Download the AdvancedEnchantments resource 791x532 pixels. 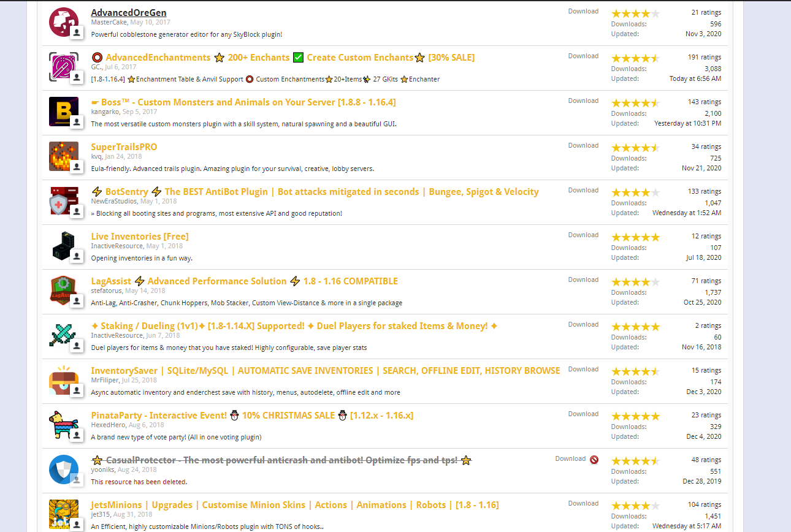583,56
